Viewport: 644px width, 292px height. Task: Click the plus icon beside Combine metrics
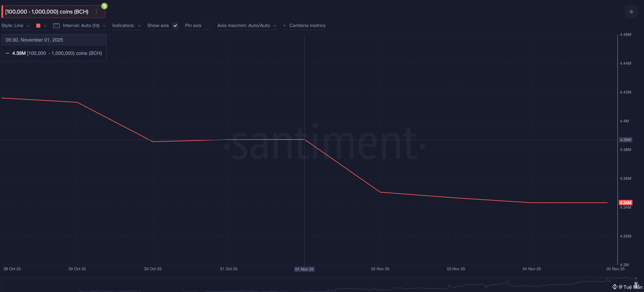pyautogui.click(x=284, y=26)
